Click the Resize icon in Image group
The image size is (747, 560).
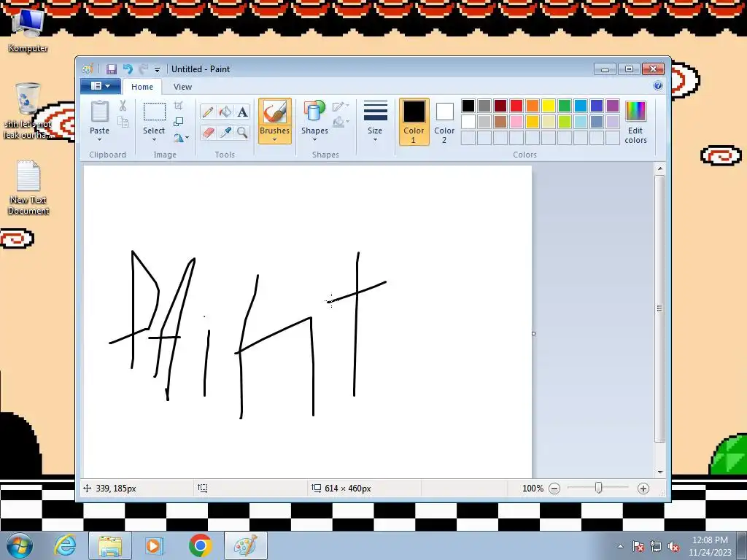pyautogui.click(x=178, y=122)
